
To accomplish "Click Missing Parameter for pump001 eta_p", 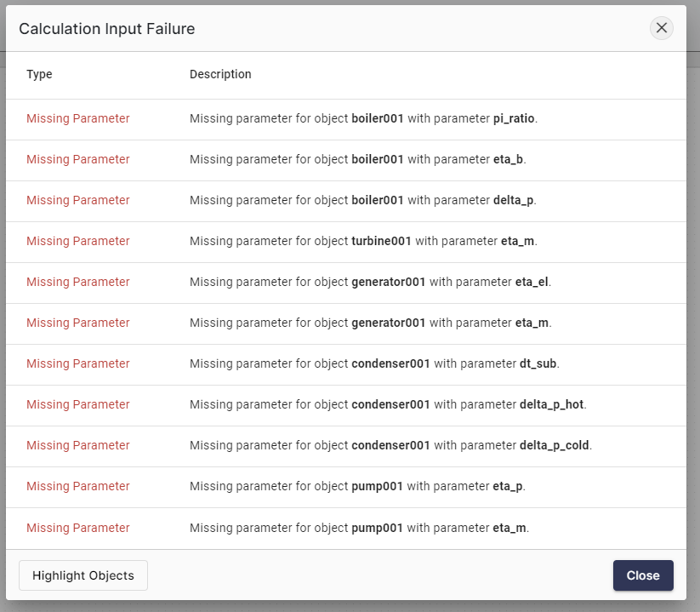I will click(78, 486).
